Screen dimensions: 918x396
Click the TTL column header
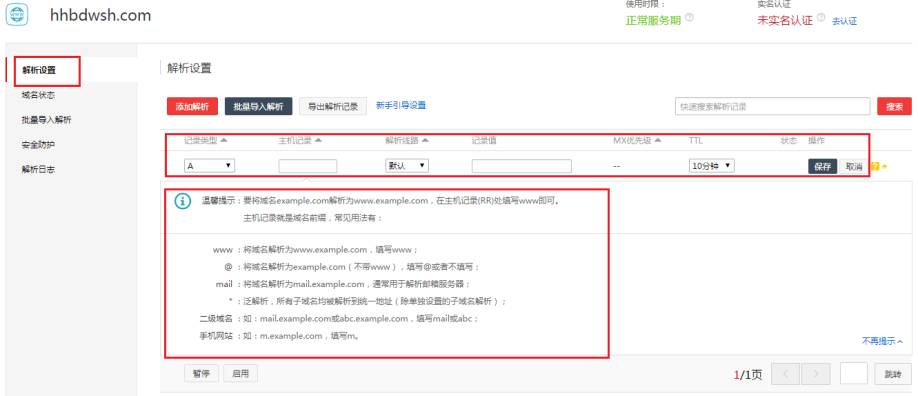click(696, 141)
